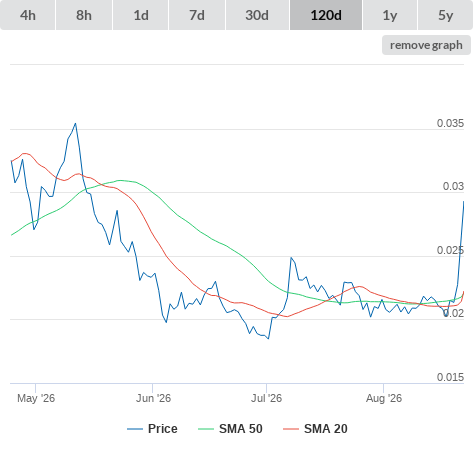Click the 0.035 y-axis gridline label

pos(450,123)
